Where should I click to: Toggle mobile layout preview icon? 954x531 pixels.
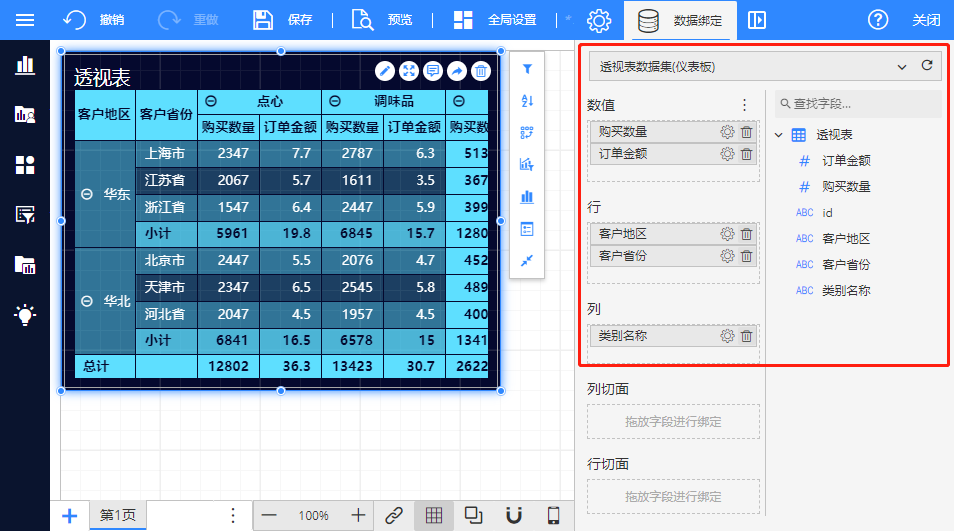(x=553, y=515)
